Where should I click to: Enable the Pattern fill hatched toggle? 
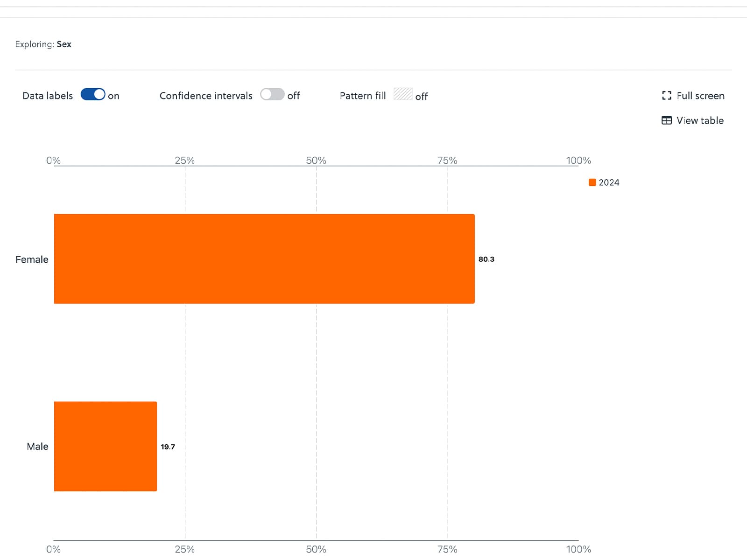[402, 94]
